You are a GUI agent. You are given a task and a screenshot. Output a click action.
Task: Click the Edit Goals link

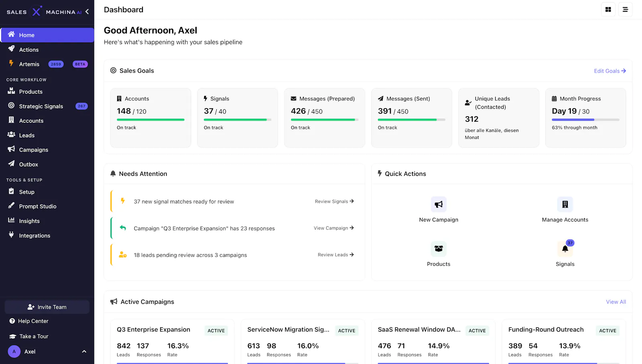click(610, 71)
